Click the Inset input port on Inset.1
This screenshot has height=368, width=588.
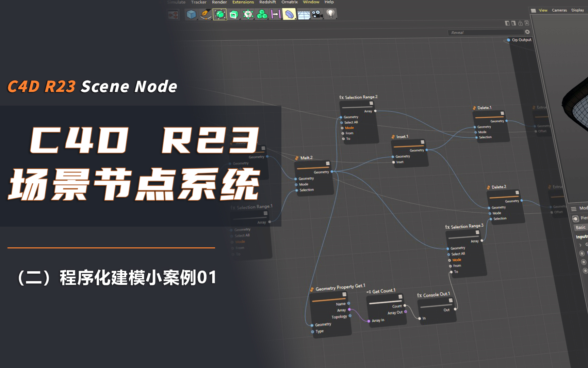pos(394,162)
